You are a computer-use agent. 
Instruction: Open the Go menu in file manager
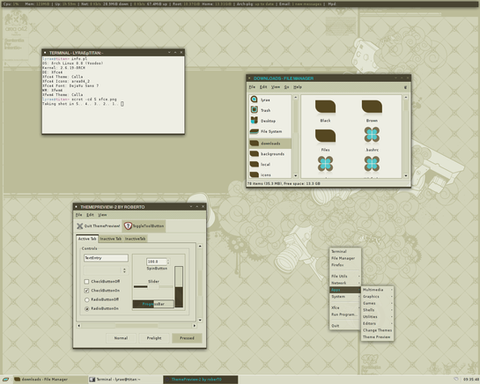click(286, 87)
